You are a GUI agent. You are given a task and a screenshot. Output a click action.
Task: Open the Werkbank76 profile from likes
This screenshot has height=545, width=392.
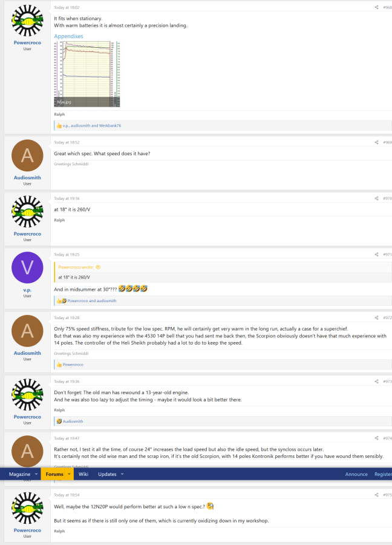110,125
